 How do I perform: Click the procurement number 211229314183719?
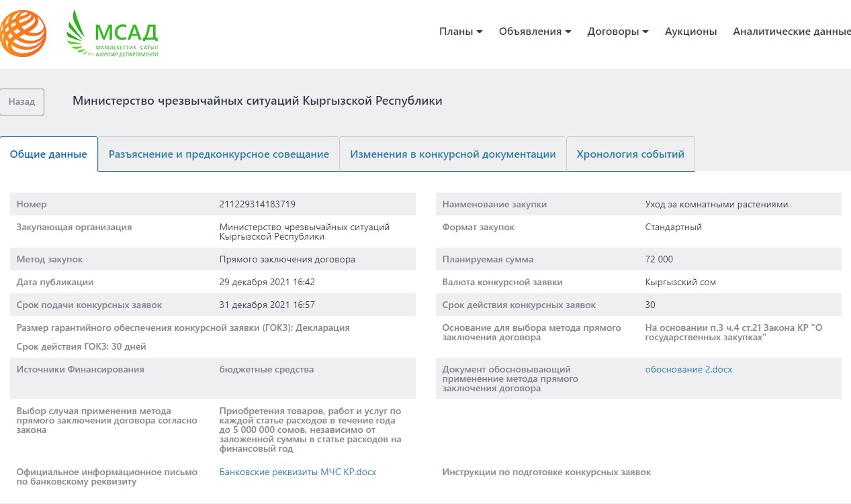click(257, 205)
